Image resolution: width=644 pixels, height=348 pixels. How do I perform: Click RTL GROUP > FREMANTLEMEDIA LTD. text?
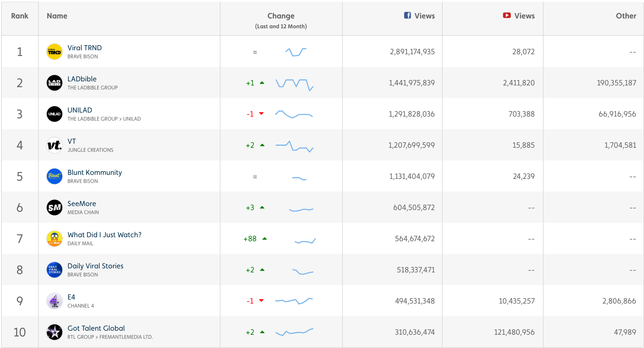(x=110, y=337)
